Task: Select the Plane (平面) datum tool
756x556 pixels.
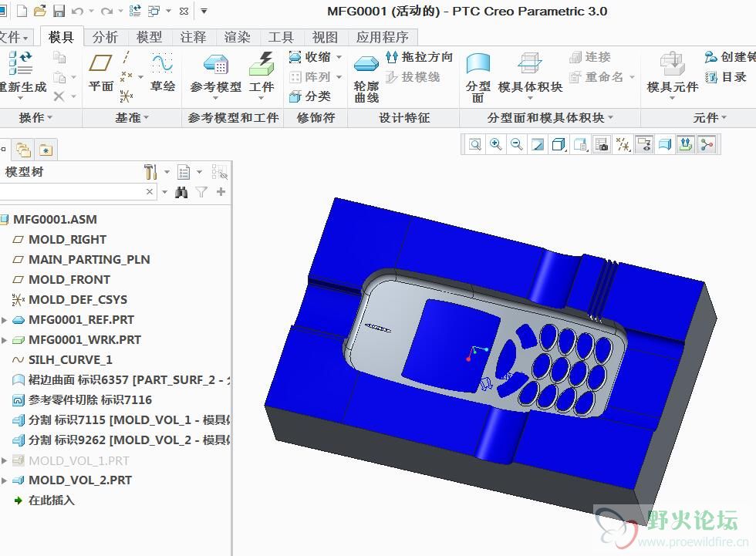Action: tap(101, 73)
